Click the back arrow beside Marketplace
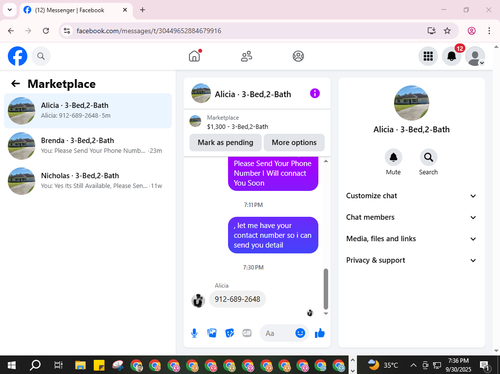Screen dimensions: 500x374 (x=15, y=84)
